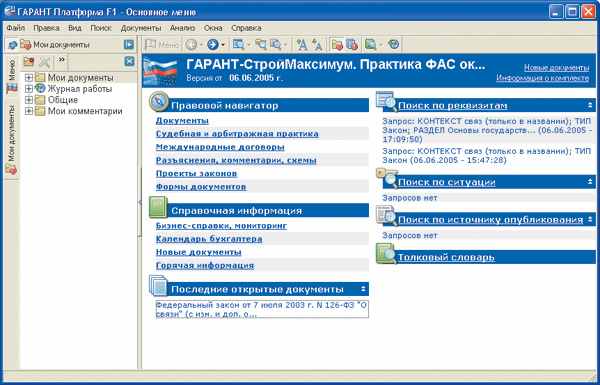
Task: Open the Анализ menu
Action: (x=183, y=28)
